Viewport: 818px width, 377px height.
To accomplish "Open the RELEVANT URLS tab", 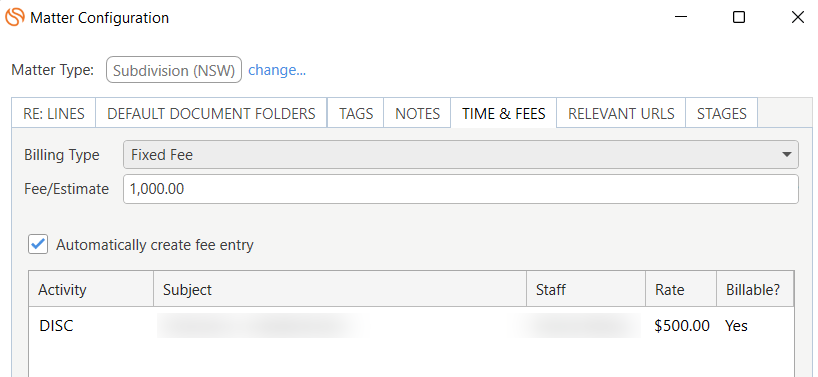I will [x=621, y=113].
